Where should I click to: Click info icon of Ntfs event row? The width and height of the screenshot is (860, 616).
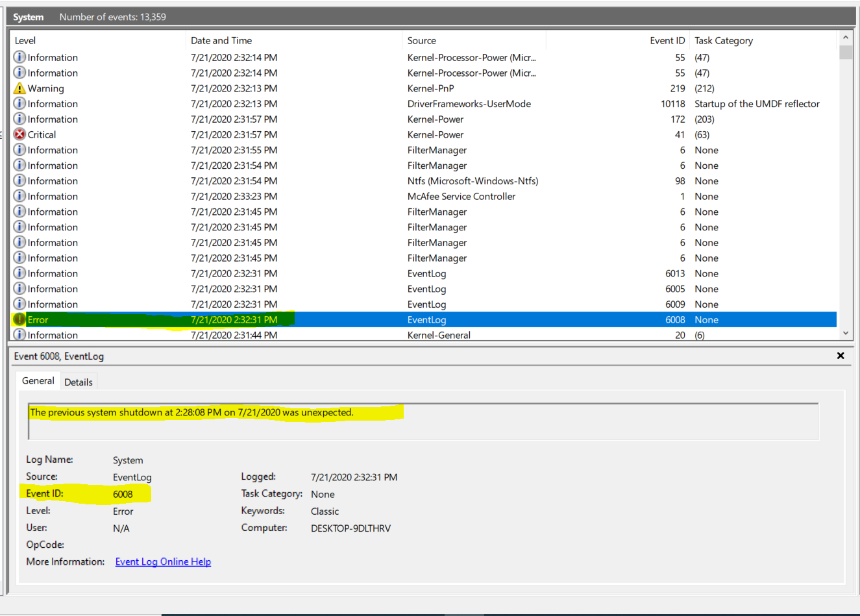[x=19, y=180]
